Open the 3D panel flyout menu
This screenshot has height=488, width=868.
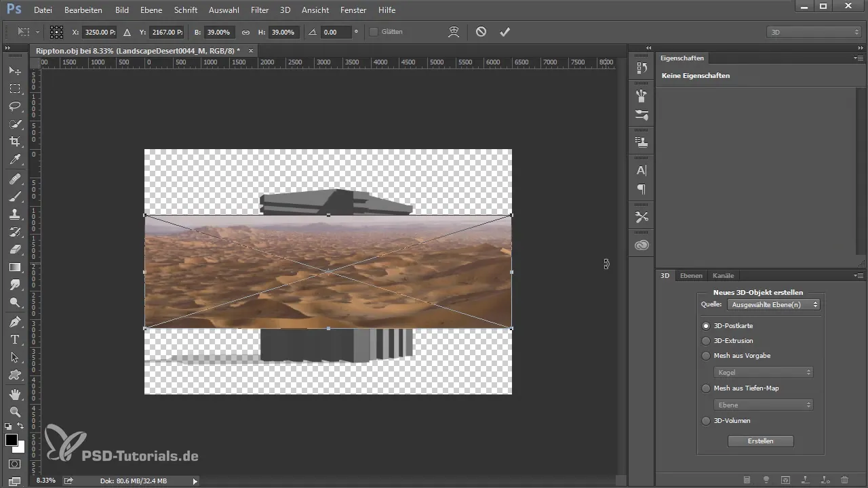tap(859, 276)
